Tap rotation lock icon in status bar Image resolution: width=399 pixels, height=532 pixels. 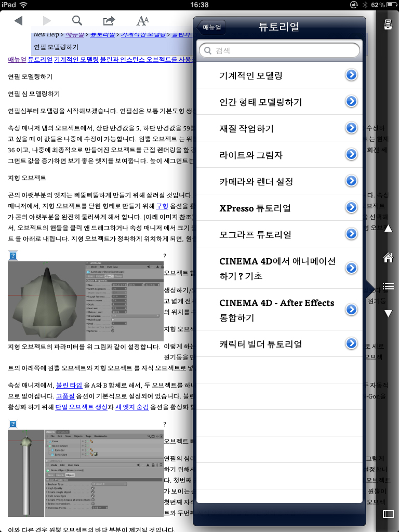[354, 5]
